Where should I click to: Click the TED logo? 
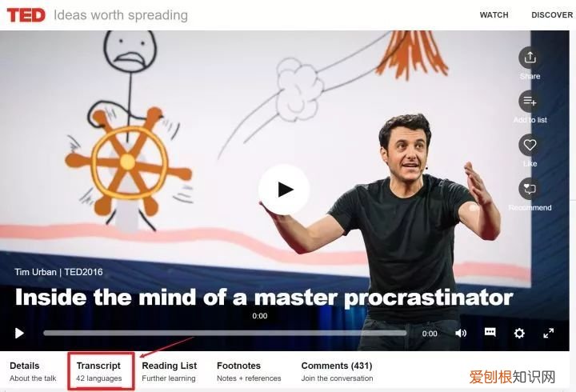[x=26, y=15]
